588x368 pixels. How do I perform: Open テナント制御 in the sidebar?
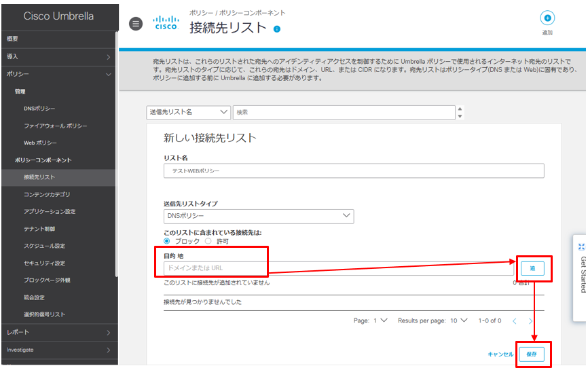click(39, 229)
